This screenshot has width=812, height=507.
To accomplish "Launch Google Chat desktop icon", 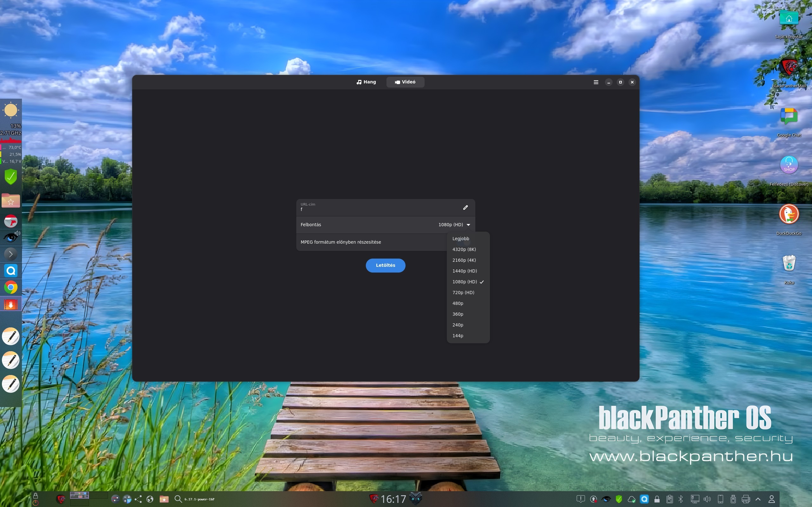I will (789, 116).
